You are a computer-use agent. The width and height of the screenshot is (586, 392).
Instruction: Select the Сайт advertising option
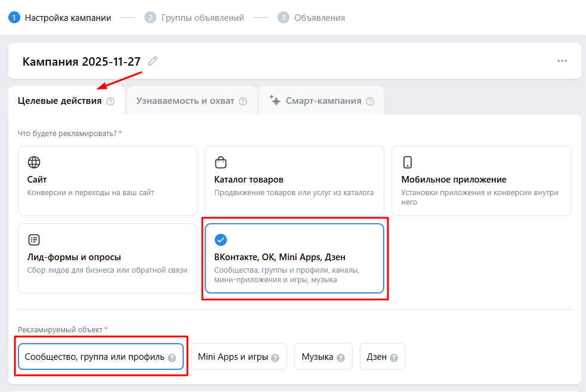click(107, 180)
